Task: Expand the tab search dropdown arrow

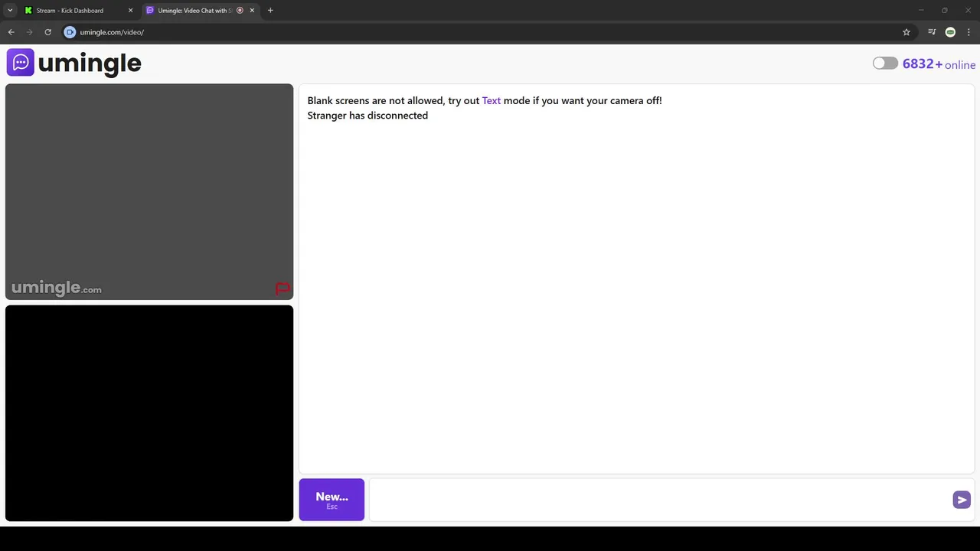Action: (x=10, y=11)
